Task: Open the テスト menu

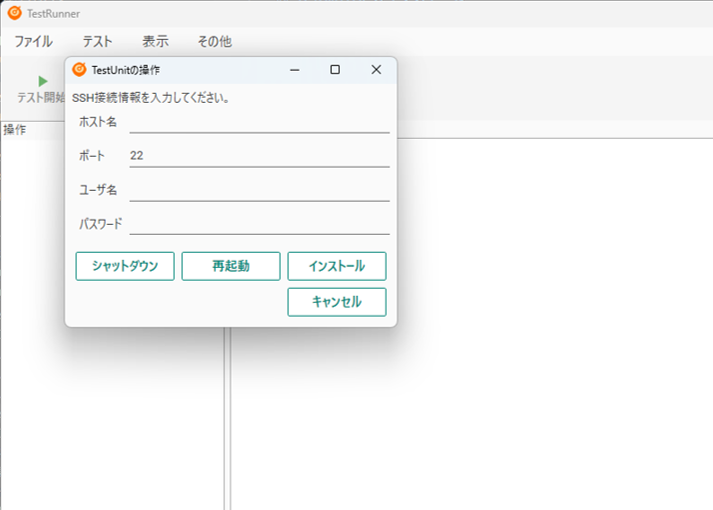Action: coord(97,42)
